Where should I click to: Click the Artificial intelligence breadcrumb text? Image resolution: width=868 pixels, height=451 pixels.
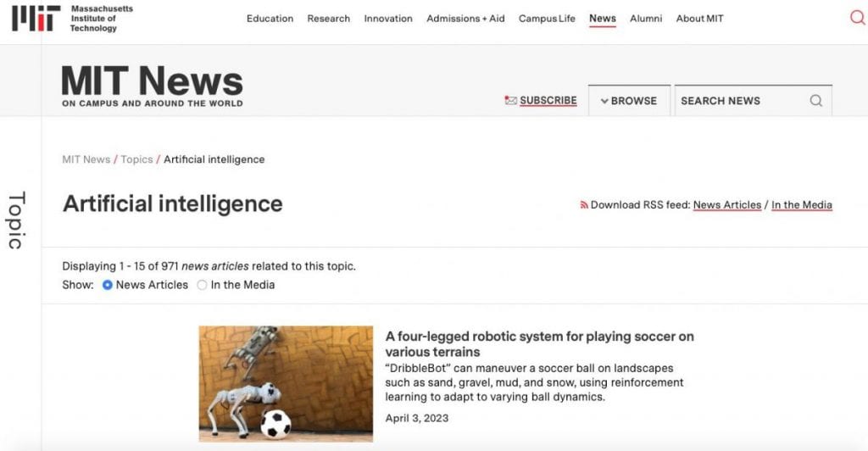click(x=214, y=159)
